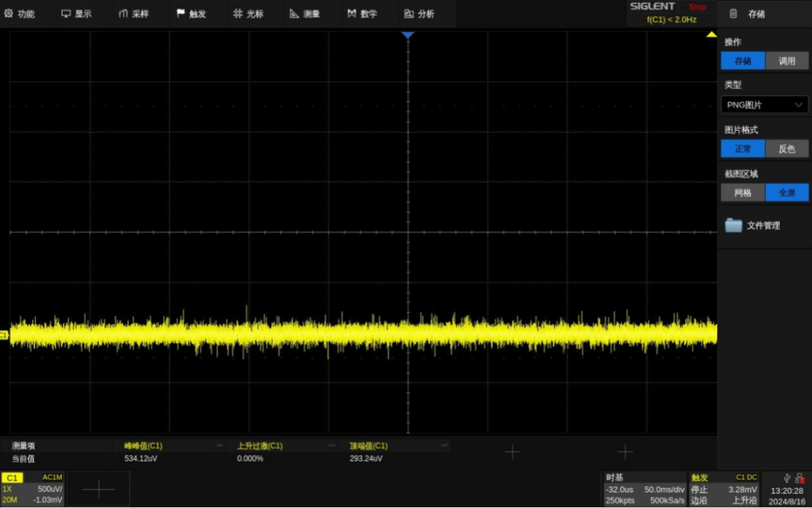Remove the 上升过激(C1) measurement
The width and height of the screenshot is (812, 508).
tap(332, 446)
